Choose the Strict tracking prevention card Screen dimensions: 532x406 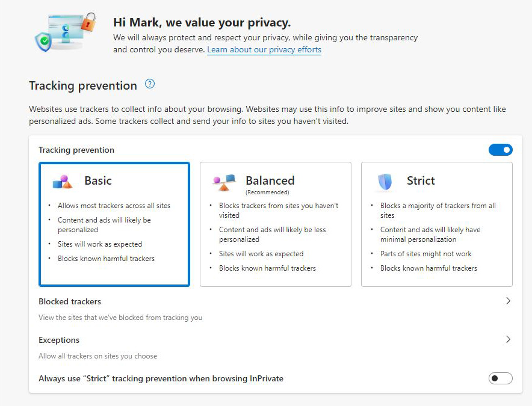click(x=437, y=224)
